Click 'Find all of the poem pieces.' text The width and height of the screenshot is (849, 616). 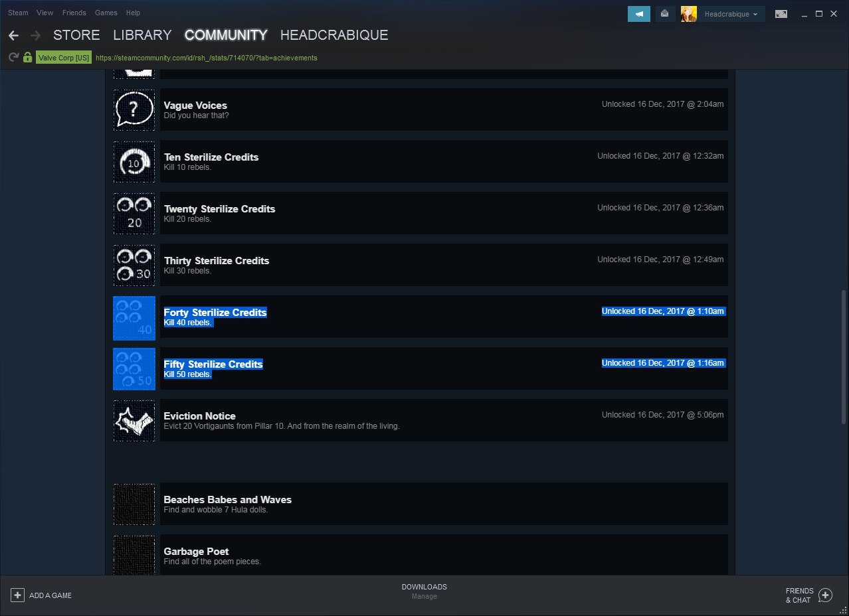point(212,562)
